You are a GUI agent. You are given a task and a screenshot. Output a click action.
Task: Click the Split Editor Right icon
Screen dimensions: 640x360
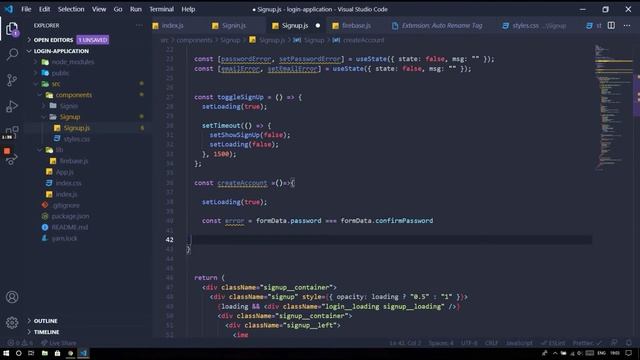[x=611, y=25]
